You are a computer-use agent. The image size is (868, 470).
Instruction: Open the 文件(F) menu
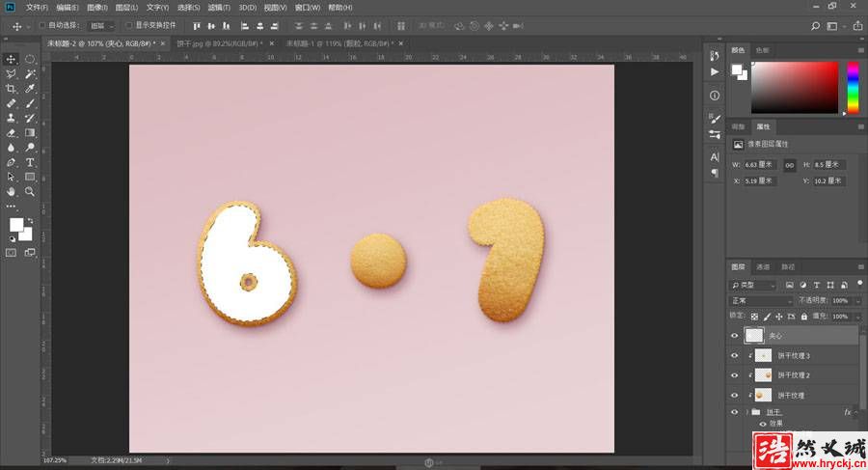37,7
